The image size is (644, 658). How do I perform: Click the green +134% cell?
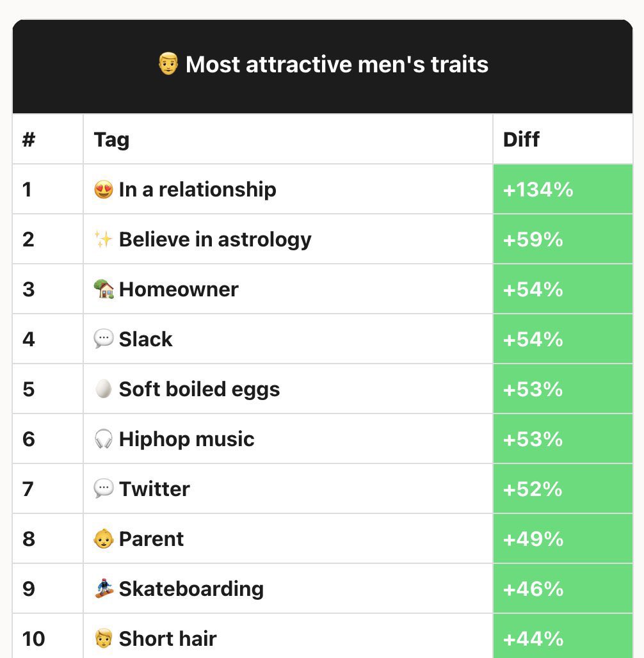(x=562, y=189)
